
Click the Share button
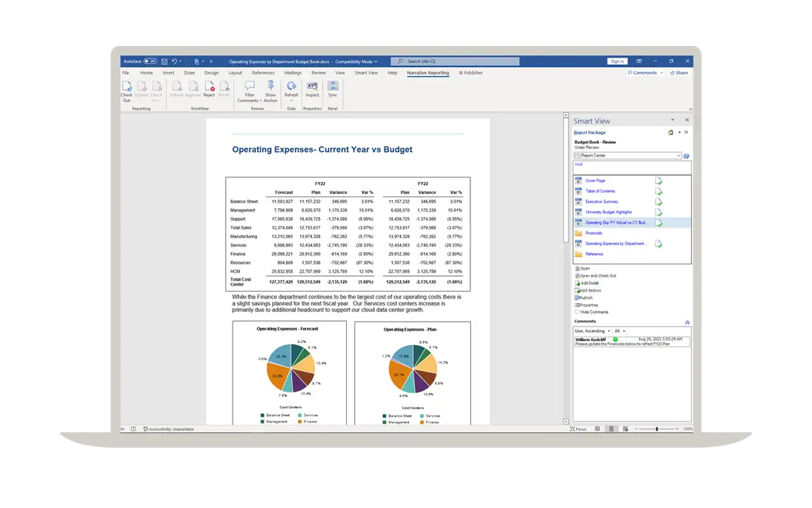(x=679, y=73)
